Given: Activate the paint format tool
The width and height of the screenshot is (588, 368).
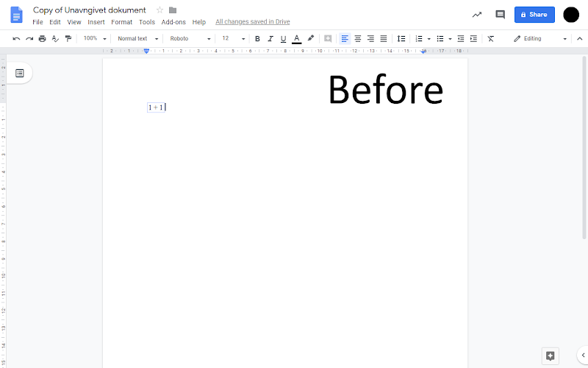Looking at the screenshot, I should coord(68,39).
